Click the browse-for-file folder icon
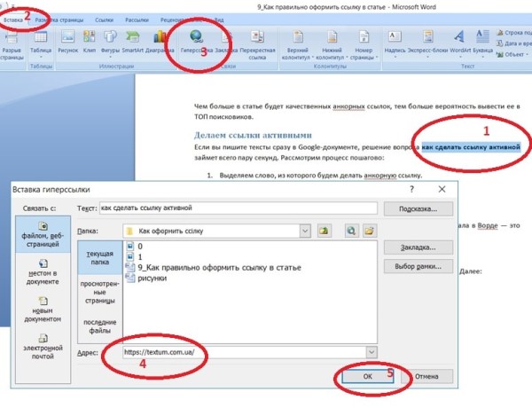The image size is (532, 408). coord(369,231)
